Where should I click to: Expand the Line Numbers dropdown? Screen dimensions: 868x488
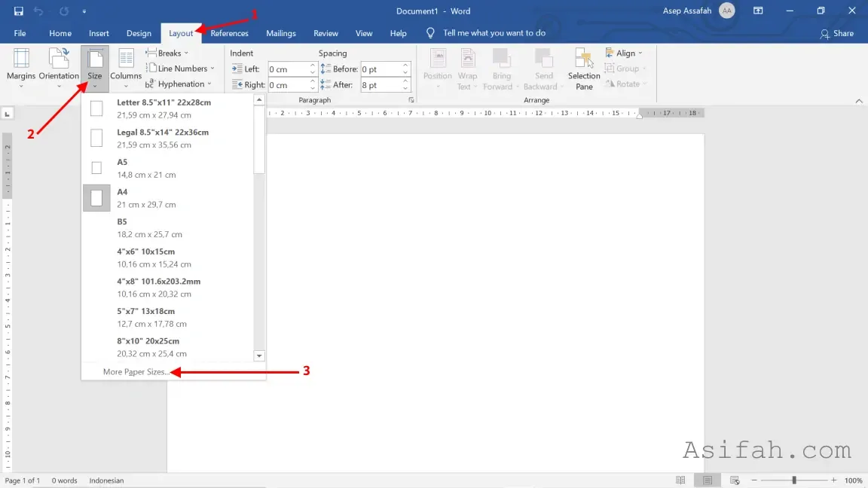coord(180,69)
